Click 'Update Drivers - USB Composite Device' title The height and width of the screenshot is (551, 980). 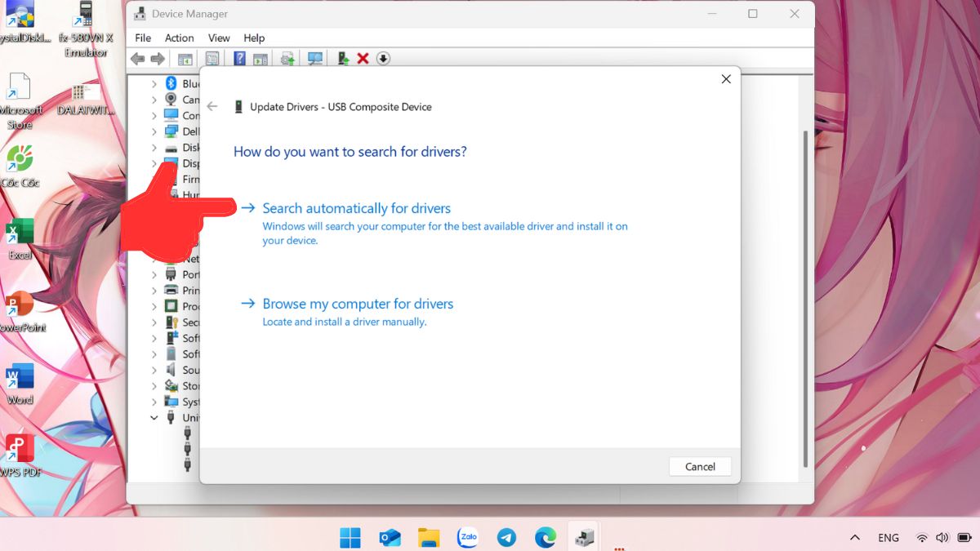[x=341, y=107]
